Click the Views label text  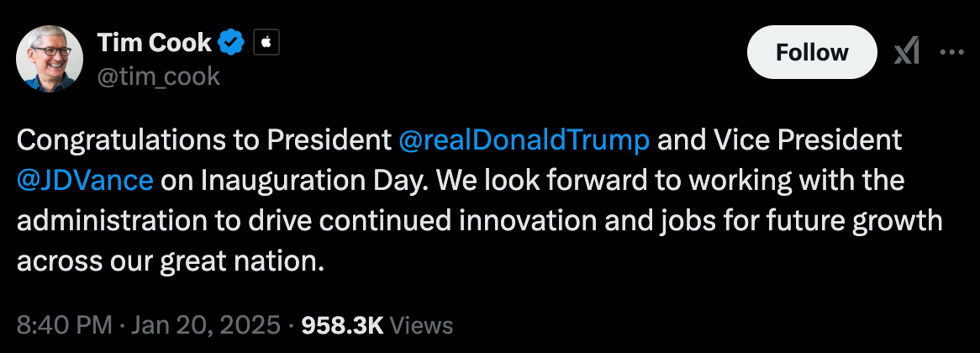click(423, 325)
